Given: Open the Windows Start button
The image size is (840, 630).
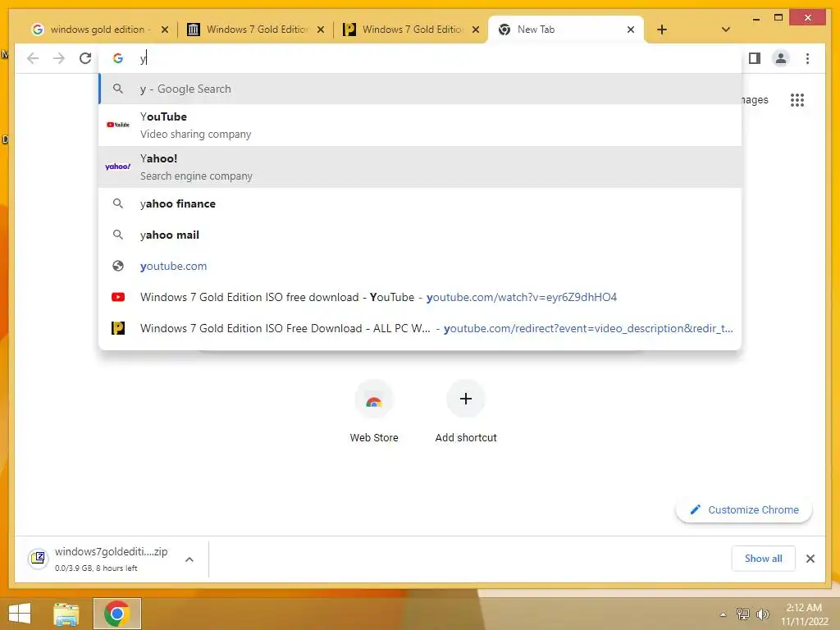Looking at the screenshot, I should click(20, 614).
